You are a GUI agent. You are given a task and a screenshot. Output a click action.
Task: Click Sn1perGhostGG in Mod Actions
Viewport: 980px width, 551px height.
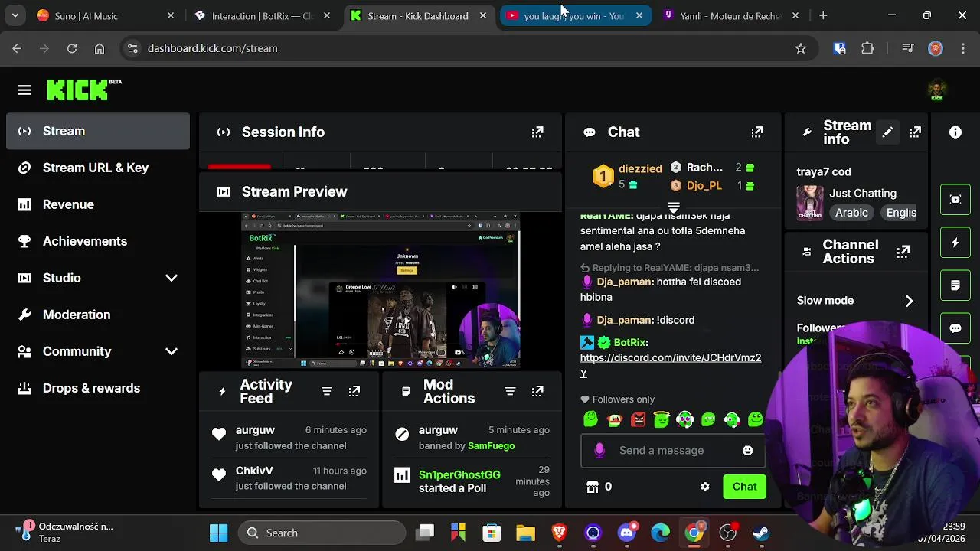(x=459, y=474)
